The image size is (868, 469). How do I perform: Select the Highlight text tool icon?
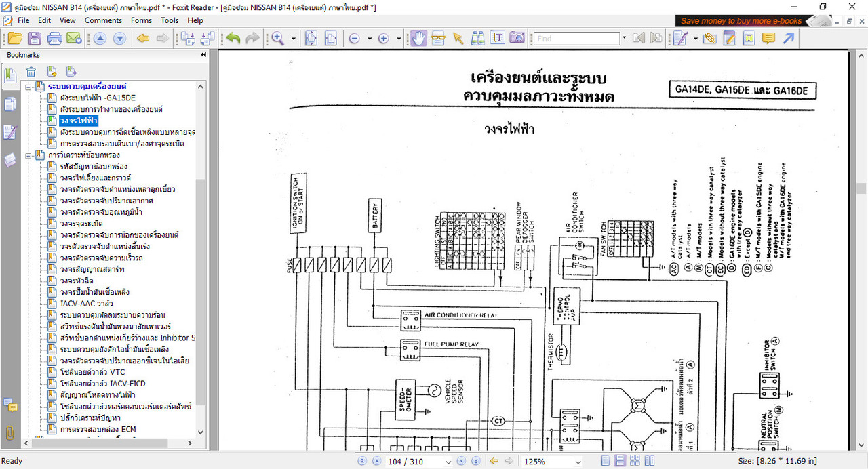[x=749, y=39]
